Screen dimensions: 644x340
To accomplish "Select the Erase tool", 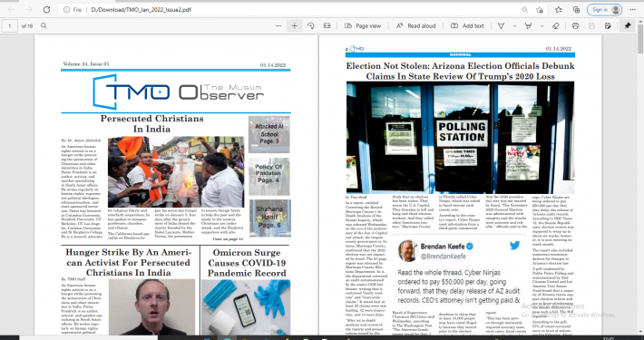I will tap(556, 26).
